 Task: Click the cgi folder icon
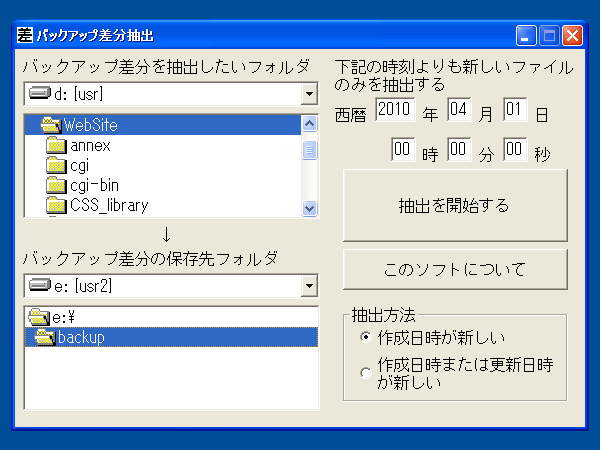point(56,165)
